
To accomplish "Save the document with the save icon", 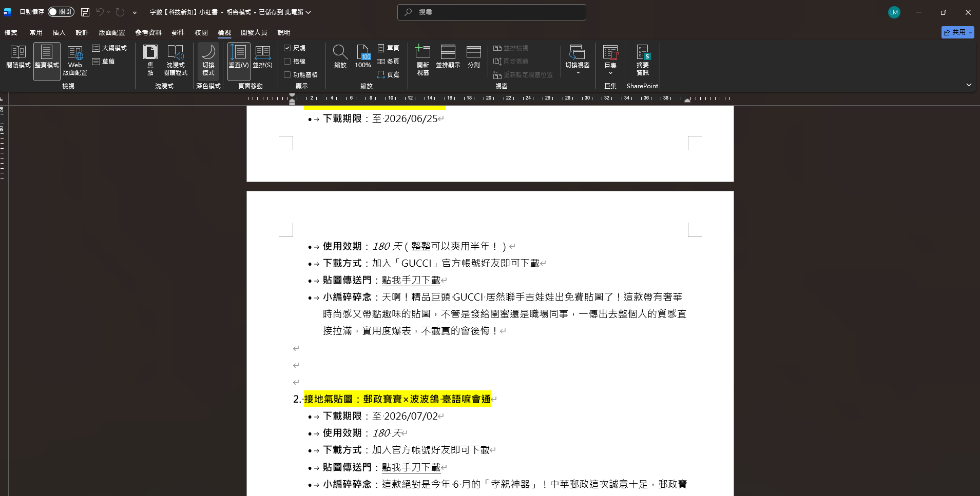I will 85,12.
